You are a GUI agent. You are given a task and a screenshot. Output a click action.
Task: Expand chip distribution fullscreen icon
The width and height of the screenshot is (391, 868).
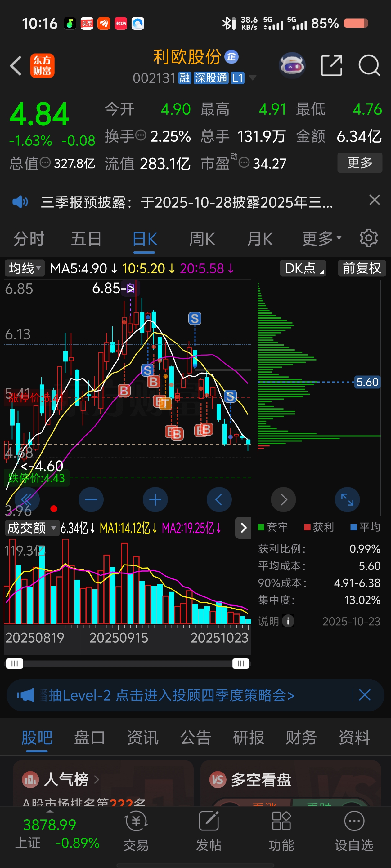(x=347, y=499)
